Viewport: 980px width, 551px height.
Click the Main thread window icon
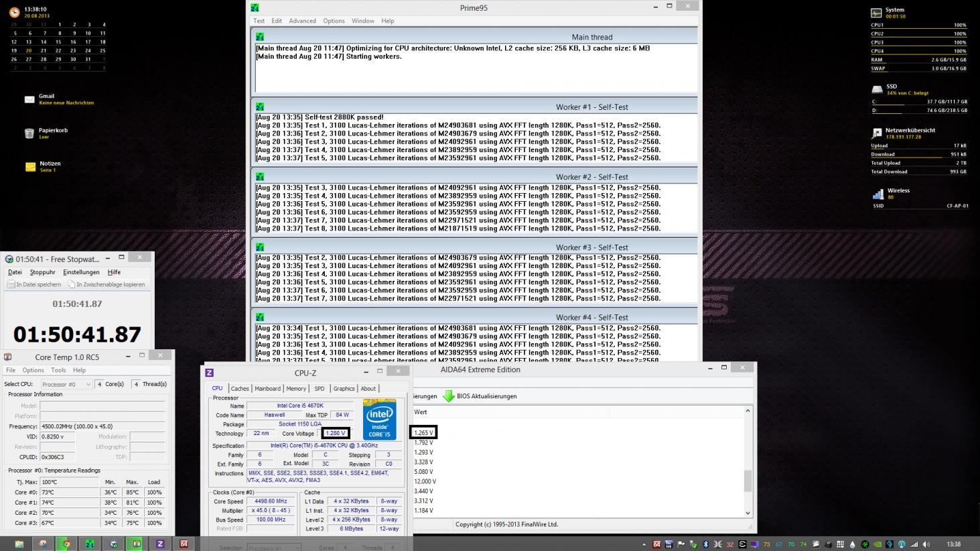[x=259, y=37]
